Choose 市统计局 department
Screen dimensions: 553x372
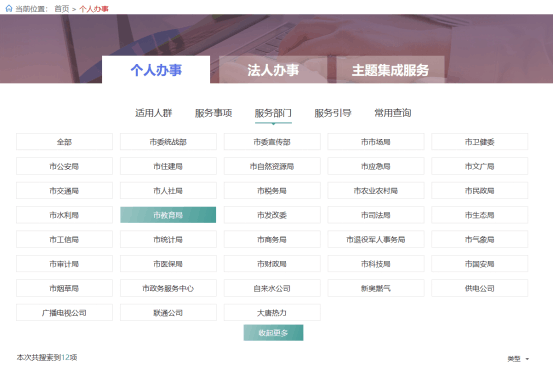click(168, 239)
